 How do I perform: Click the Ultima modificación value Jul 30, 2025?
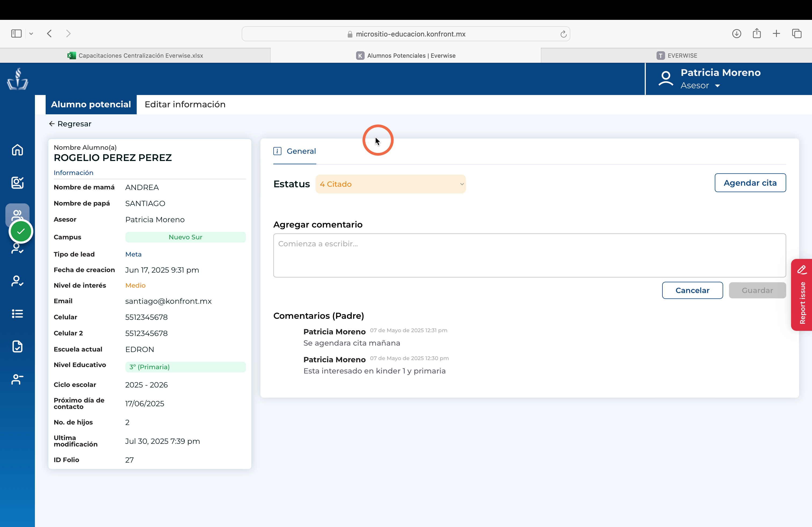[x=162, y=441]
